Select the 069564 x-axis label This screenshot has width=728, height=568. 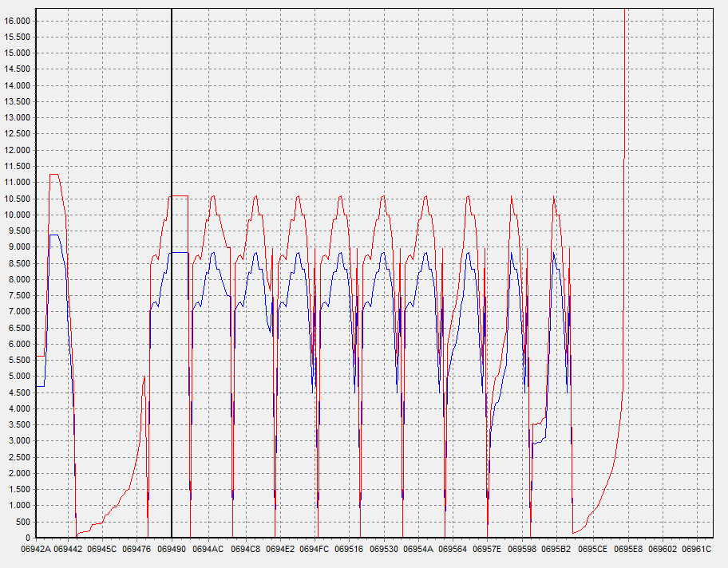(x=453, y=550)
